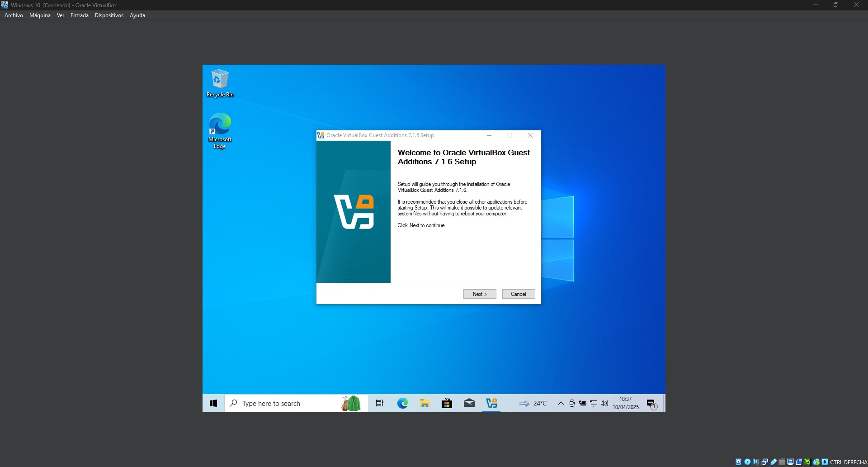Click the keyboard capture arrow icon

tap(825, 462)
